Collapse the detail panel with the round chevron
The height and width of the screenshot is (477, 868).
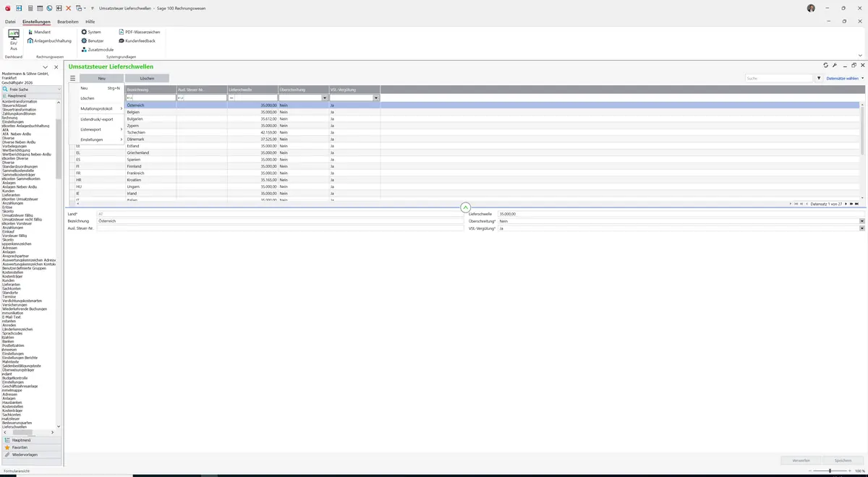pos(465,207)
